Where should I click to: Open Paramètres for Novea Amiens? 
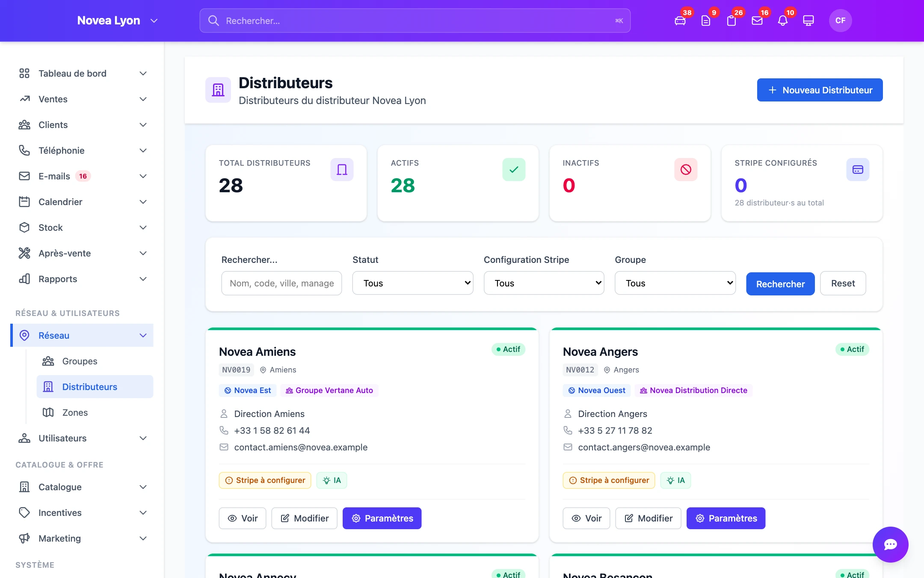(x=382, y=518)
